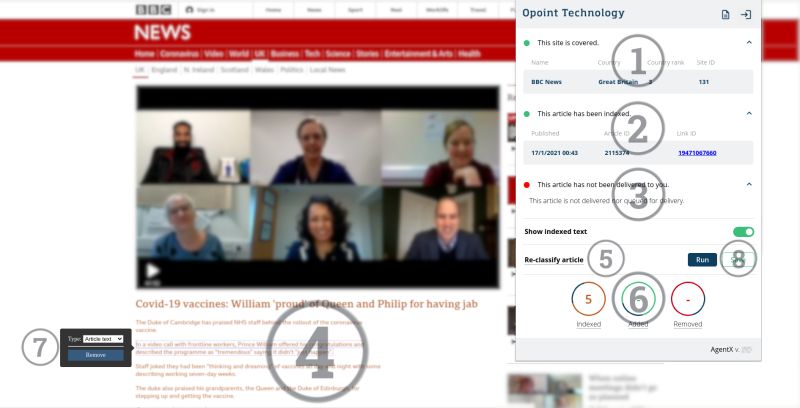Click the Remove button in the popup
This screenshot has height=408, width=800.
click(x=95, y=355)
